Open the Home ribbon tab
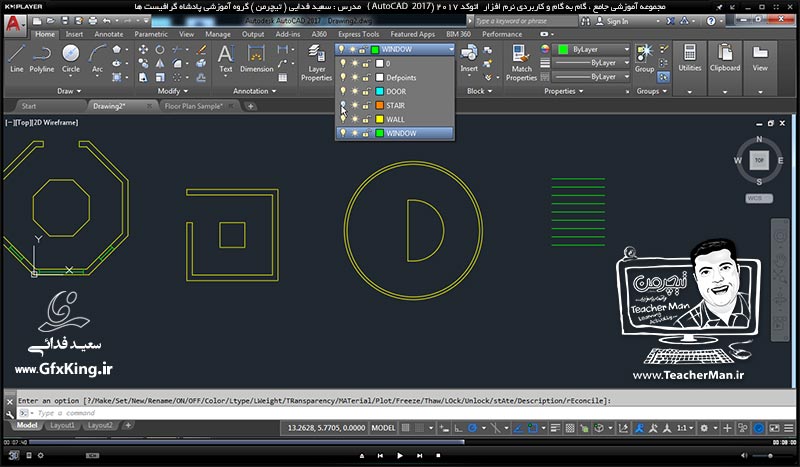This screenshot has height=467, width=800. coord(45,34)
